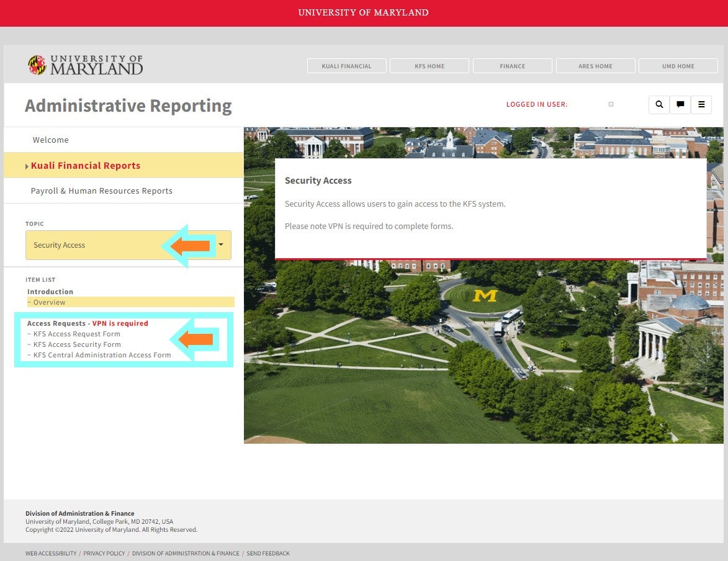Open KFS Access Request Form
728x561 pixels.
coord(77,334)
